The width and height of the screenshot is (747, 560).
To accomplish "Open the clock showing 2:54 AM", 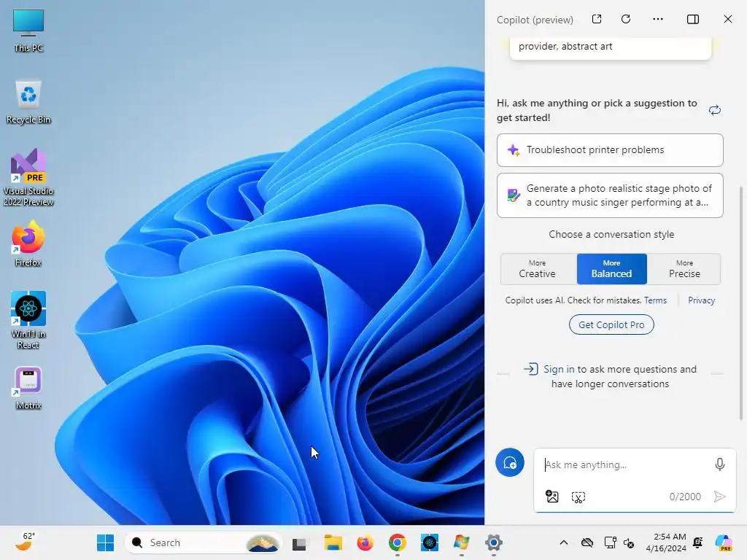I will point(666,542).
